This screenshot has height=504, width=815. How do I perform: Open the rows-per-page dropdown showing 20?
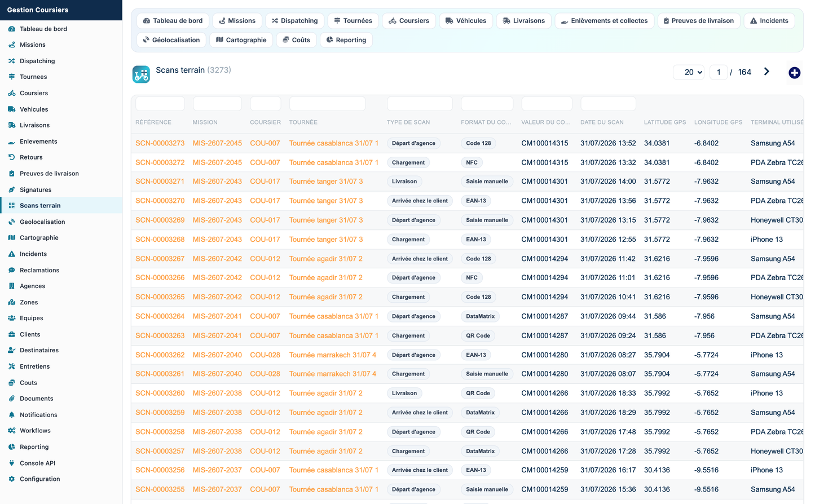click(x=689, y=72)
